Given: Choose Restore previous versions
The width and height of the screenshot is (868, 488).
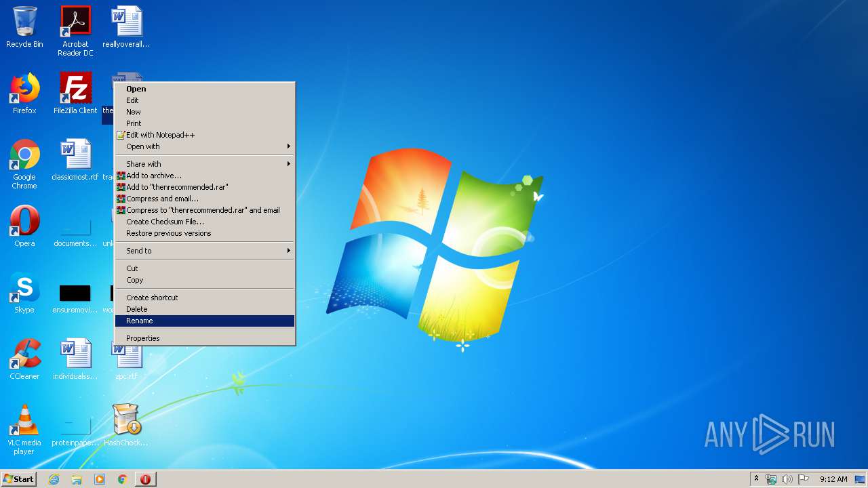Looking at the screenshot, I should click(205, 233).
